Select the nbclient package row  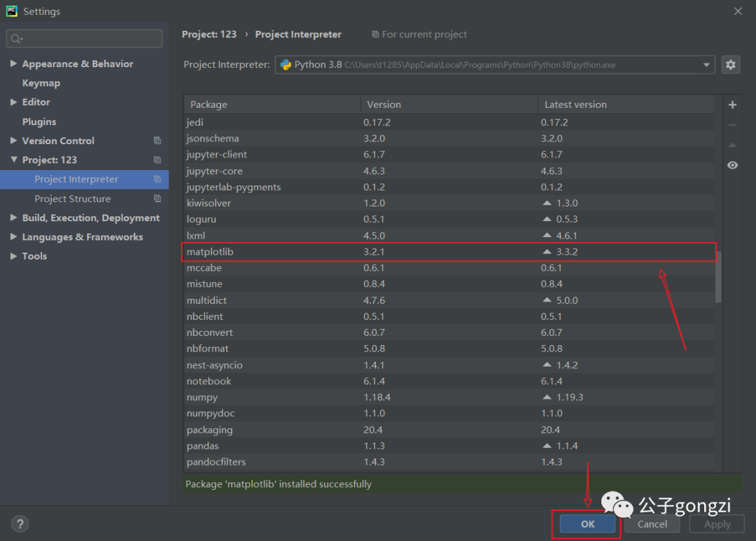click(449, 316)
